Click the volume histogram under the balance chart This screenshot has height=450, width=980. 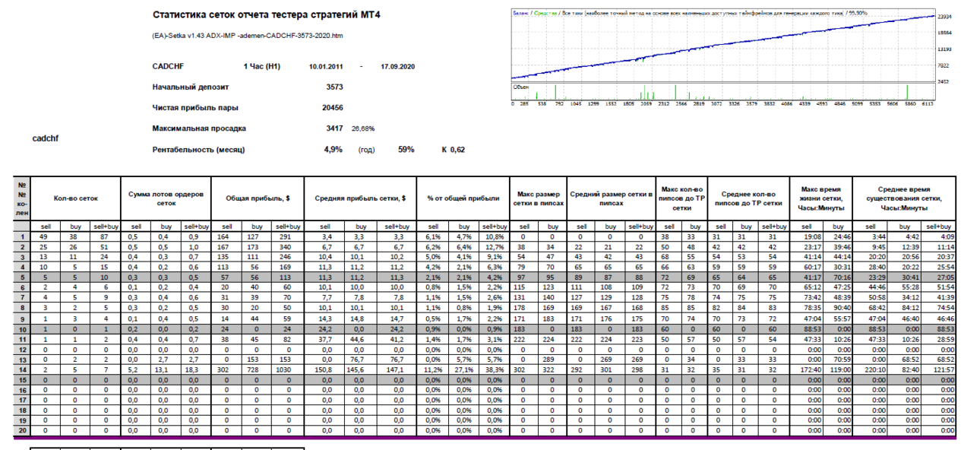tap(722, 91)
